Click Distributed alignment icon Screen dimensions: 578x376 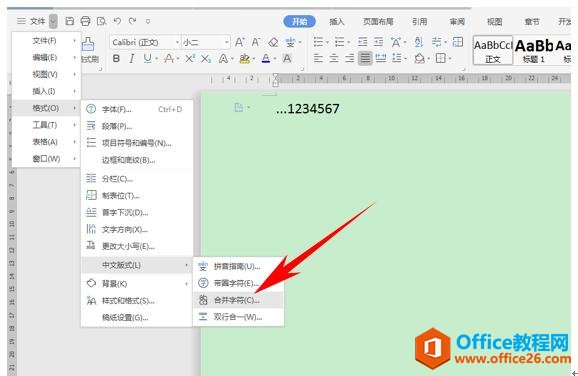coord(381,58)
